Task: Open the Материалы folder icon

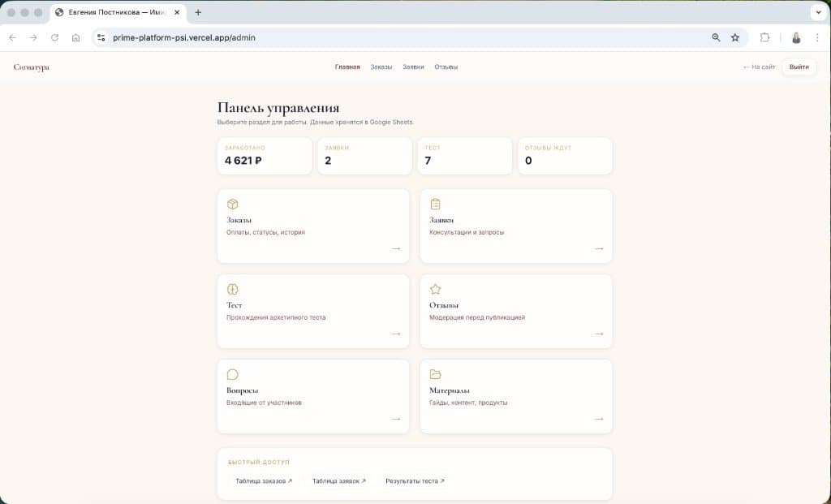Action: 436,374
